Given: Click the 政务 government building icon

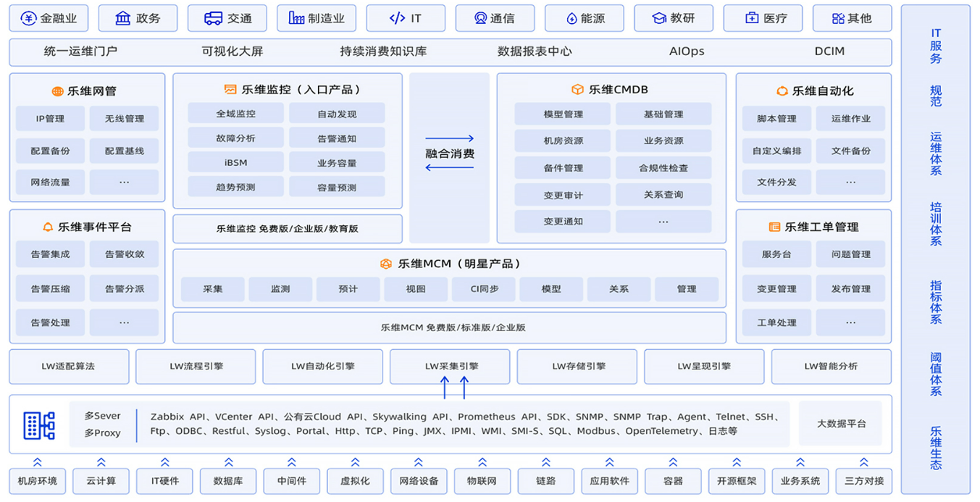Looking at the screenshot, I should (123, 18).
